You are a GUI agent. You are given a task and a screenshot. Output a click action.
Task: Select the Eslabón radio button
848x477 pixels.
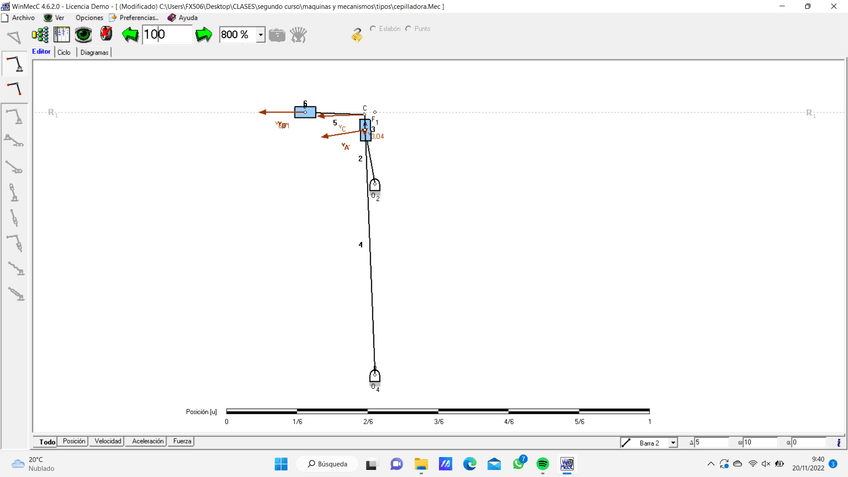click(374, 29)
